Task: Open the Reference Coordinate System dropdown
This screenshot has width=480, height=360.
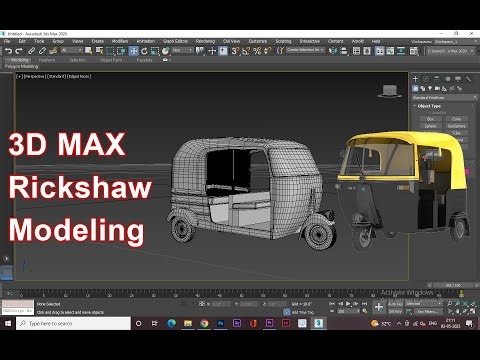Action: click(183, 50)
